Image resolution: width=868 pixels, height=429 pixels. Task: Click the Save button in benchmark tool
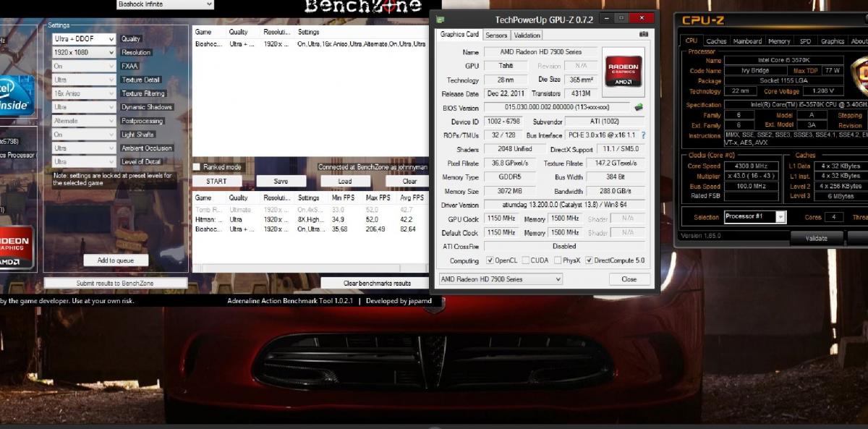[281, 182]
